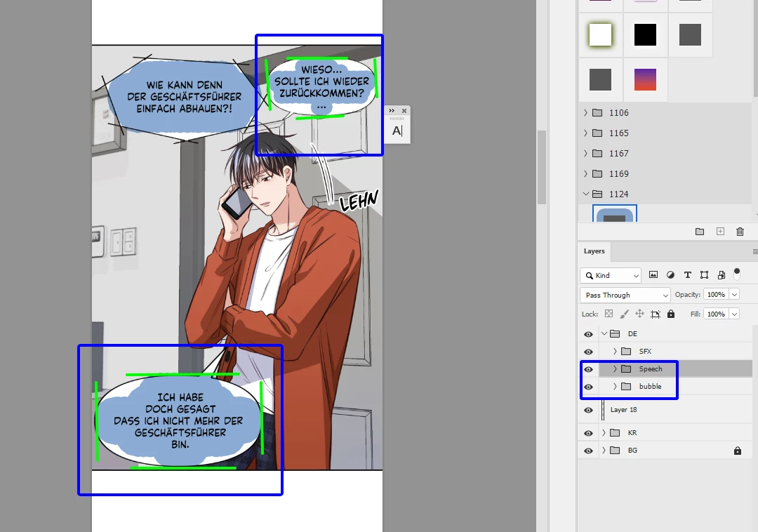The width and height of the screenshot is (758, 532).
Task: Select the gray swatch left of gradient
Action: click(600, 80)
